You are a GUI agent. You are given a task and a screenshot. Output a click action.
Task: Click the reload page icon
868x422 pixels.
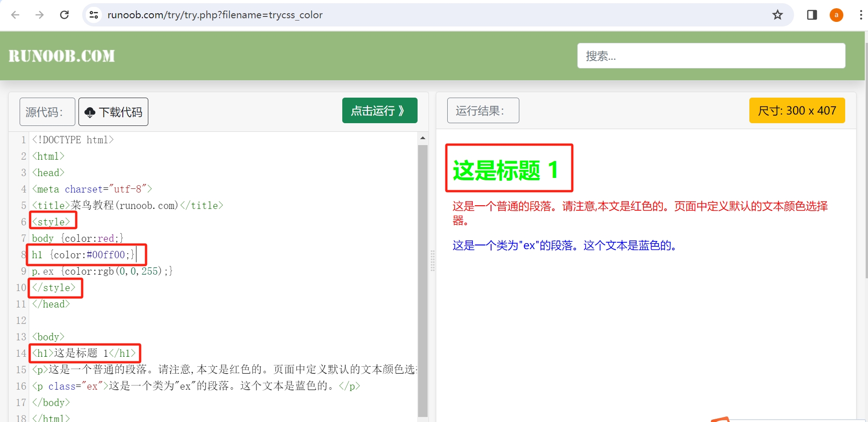(64, 15)
